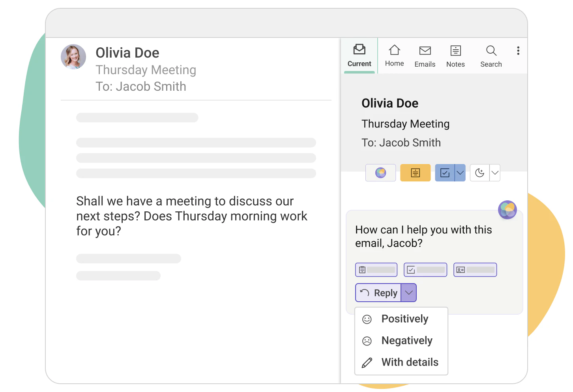Click the Reply button

point(378,293)
